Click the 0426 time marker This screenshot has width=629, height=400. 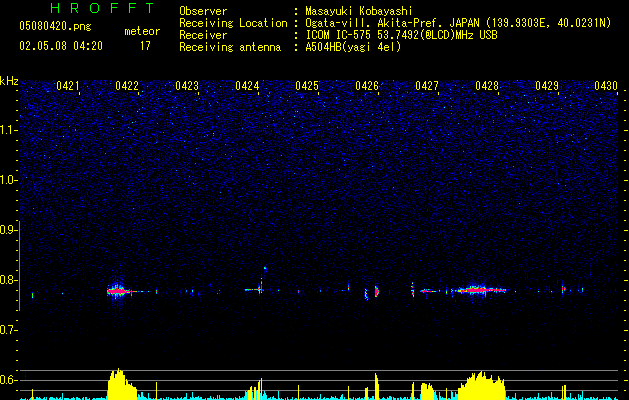[x=367, y=85]
